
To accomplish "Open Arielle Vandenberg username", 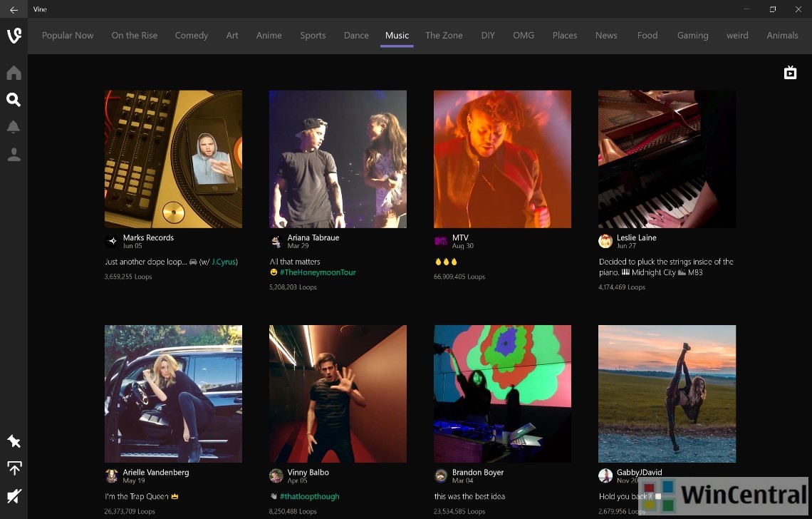I will [x=156, y=473].
